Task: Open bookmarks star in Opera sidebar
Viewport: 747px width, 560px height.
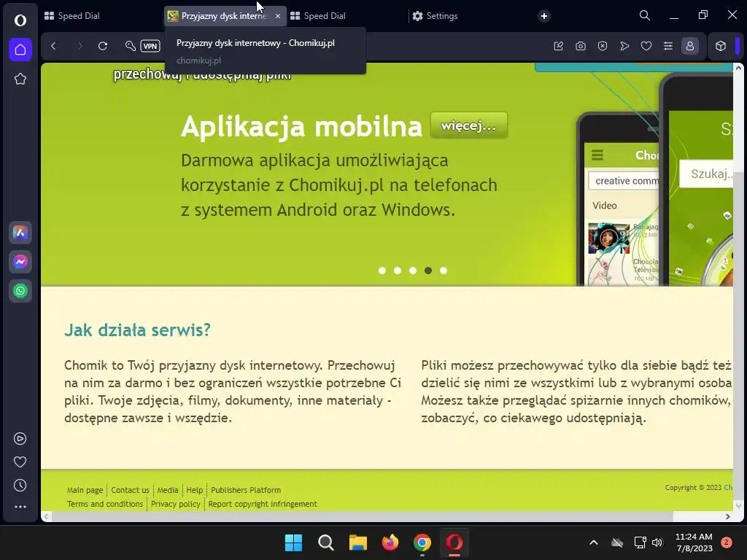Action: click(x=20, y=79)
